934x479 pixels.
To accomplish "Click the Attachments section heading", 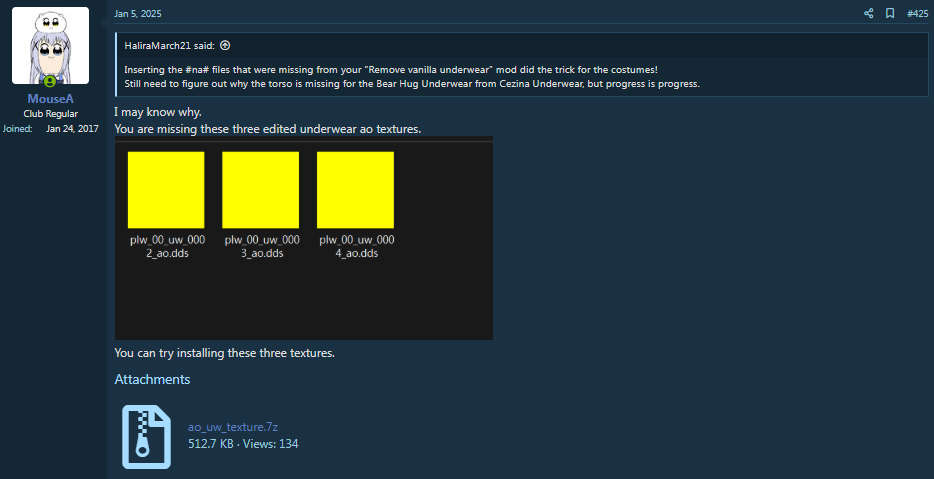I will pos(152,380).
